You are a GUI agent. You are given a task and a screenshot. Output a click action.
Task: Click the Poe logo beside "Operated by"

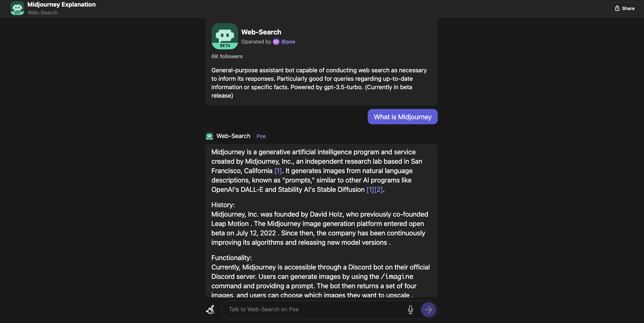(x=276, y=42)
